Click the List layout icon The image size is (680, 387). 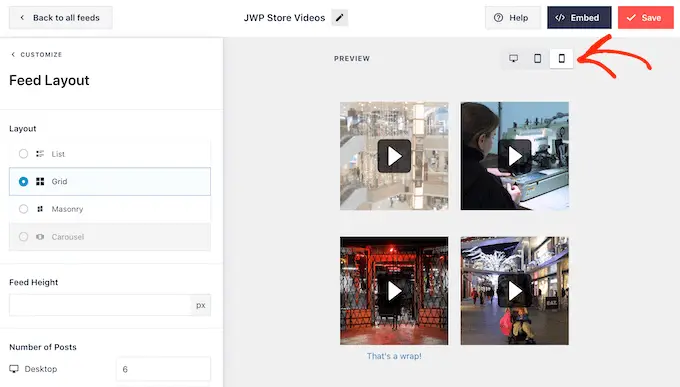[40, 154]
